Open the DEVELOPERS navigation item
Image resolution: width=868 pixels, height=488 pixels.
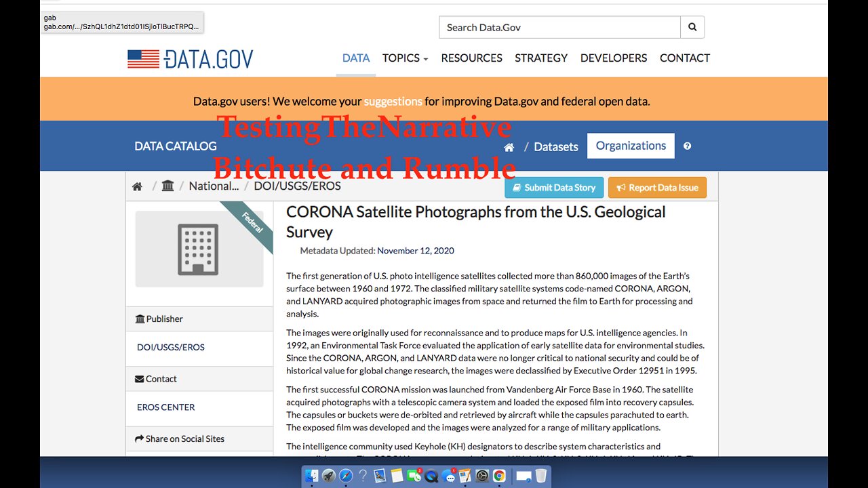614,58
